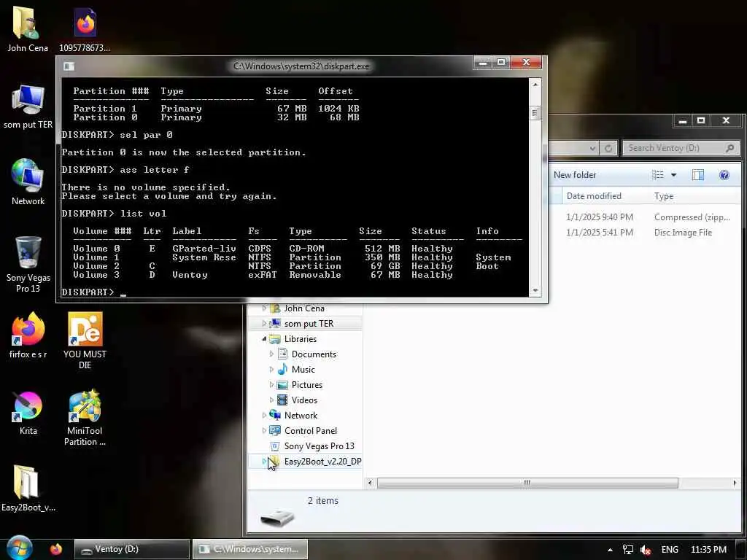Image resolution: width=747 pixels, height=560 pixels.
Task: Collapse the Libraries tree node
Action: click(264, 338)
